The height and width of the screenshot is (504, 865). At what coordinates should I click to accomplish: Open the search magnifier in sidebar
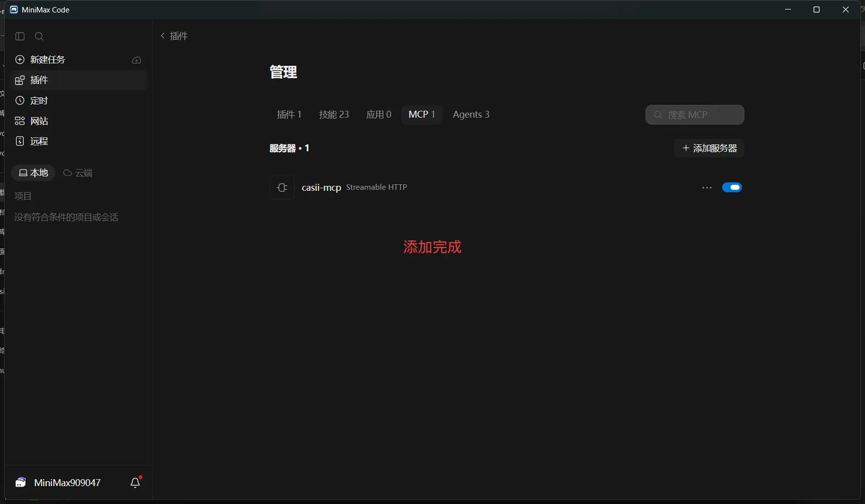39,36
